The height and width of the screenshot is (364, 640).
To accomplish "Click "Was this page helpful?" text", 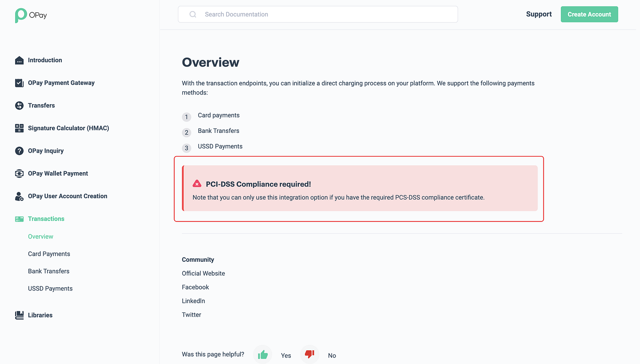I will 213,354.
